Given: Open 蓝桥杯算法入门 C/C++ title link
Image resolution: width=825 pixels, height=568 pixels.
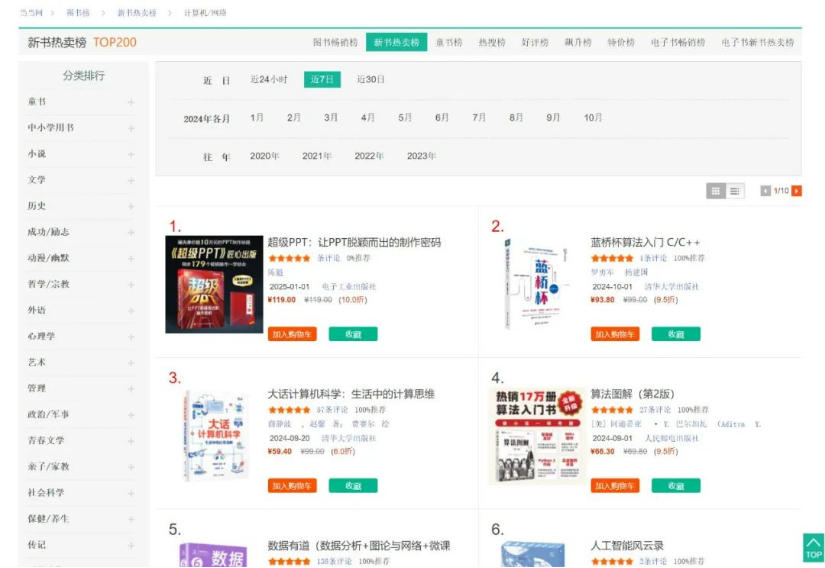Looking at the screenshot, I should coord(645,242).
